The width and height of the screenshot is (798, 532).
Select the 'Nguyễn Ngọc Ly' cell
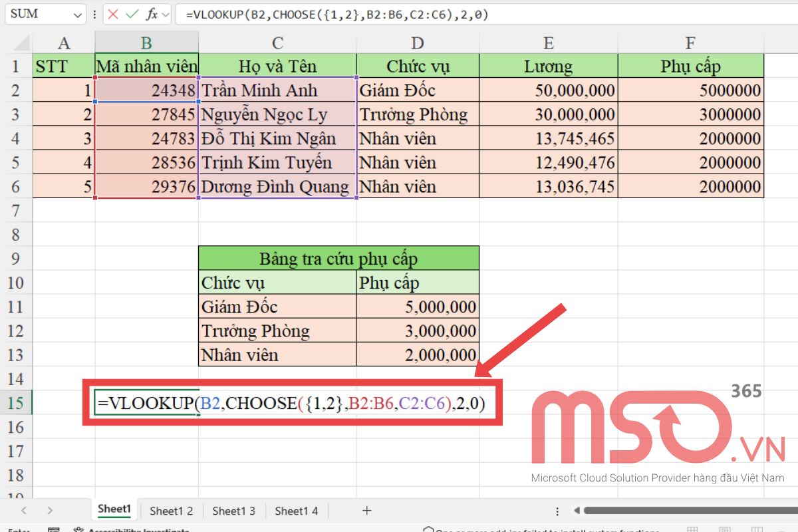(x=277, y=114)
